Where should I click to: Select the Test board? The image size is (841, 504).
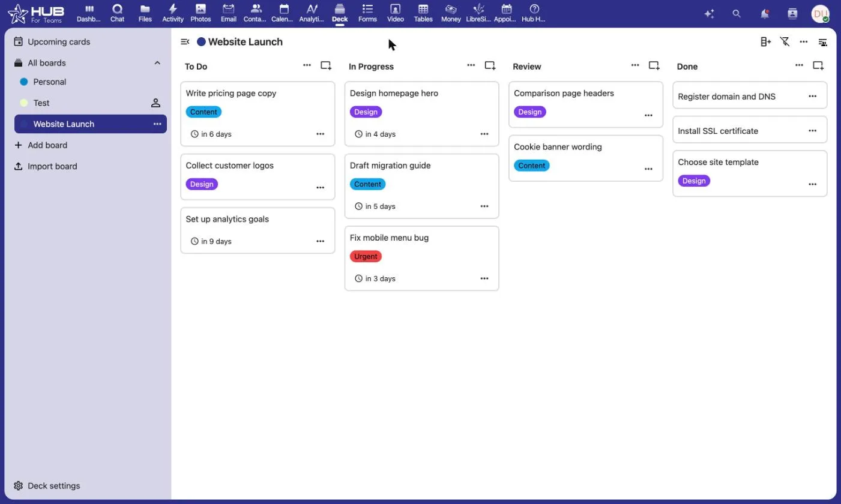[90, 103]
